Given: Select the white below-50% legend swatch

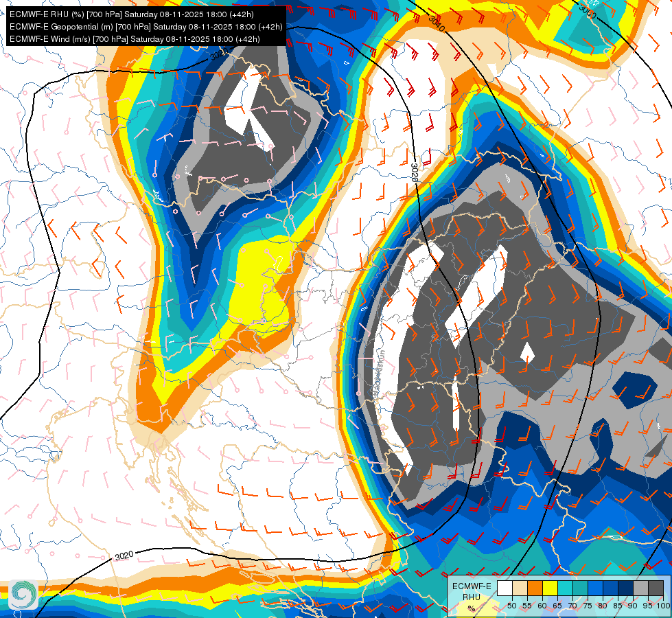Looking at the screenshot, I should click(505, 588).
